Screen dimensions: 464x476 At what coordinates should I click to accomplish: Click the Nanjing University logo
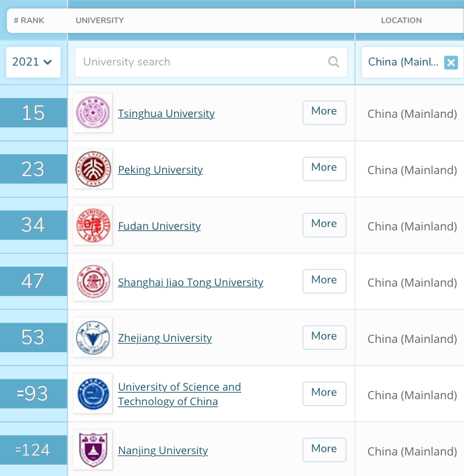point(93,450)
